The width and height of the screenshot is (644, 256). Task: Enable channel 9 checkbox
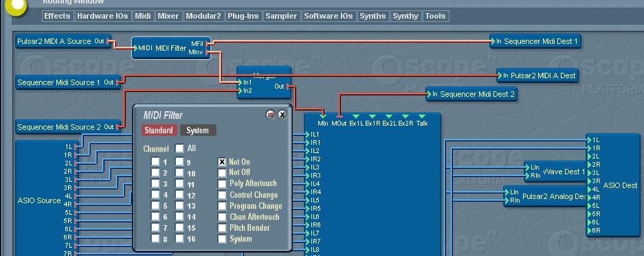tap(179, 162)
